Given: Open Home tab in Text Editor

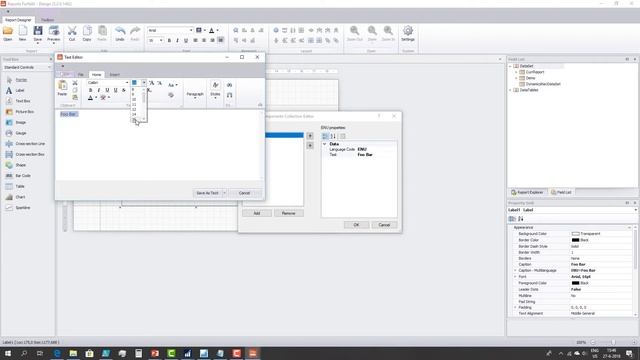Looking at the screenshot, I should pyautogui.click(x=96, y=75).
